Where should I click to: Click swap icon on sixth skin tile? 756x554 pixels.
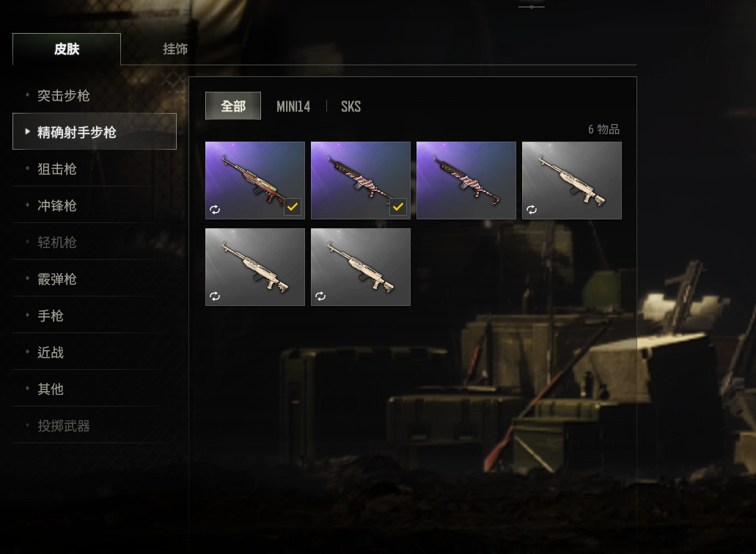pyautogui.click(x=320, y=296)
